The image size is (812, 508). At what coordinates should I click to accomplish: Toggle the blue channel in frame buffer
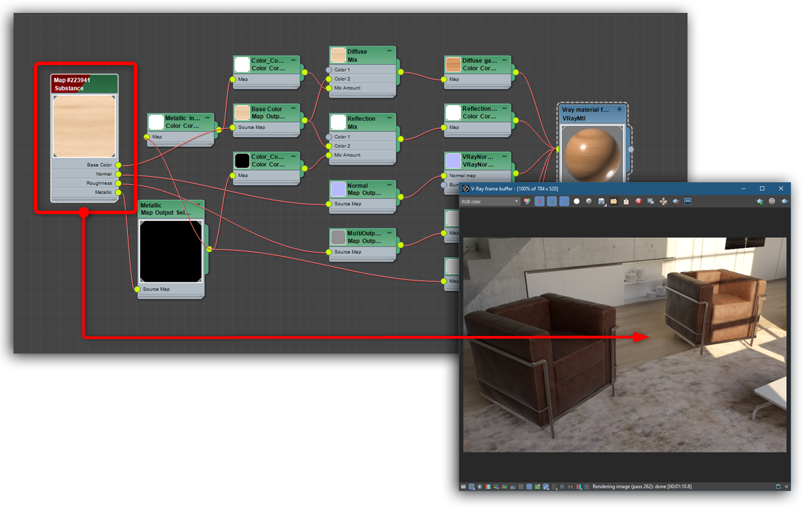pos(564,201)
